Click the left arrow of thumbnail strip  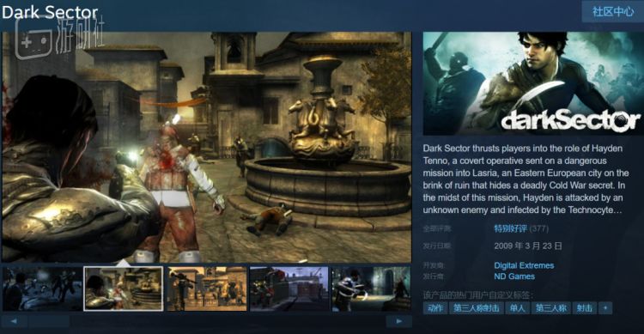point(14,321)
